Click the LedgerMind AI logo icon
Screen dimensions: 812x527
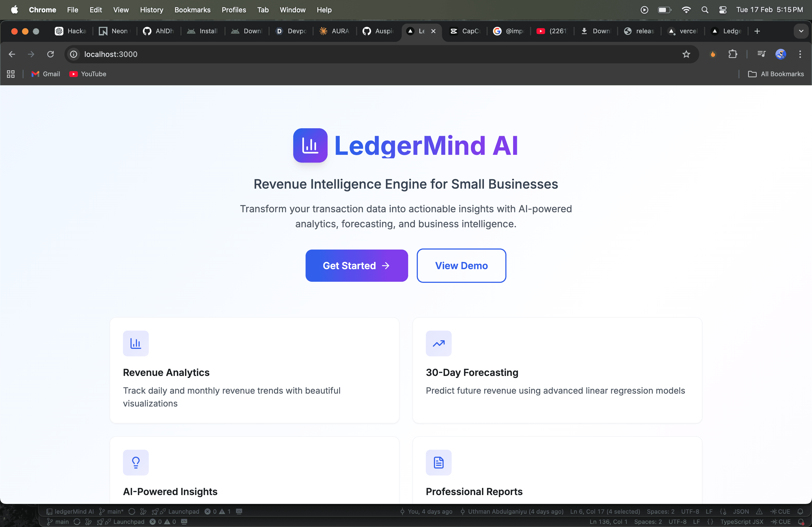pos(310,145)
